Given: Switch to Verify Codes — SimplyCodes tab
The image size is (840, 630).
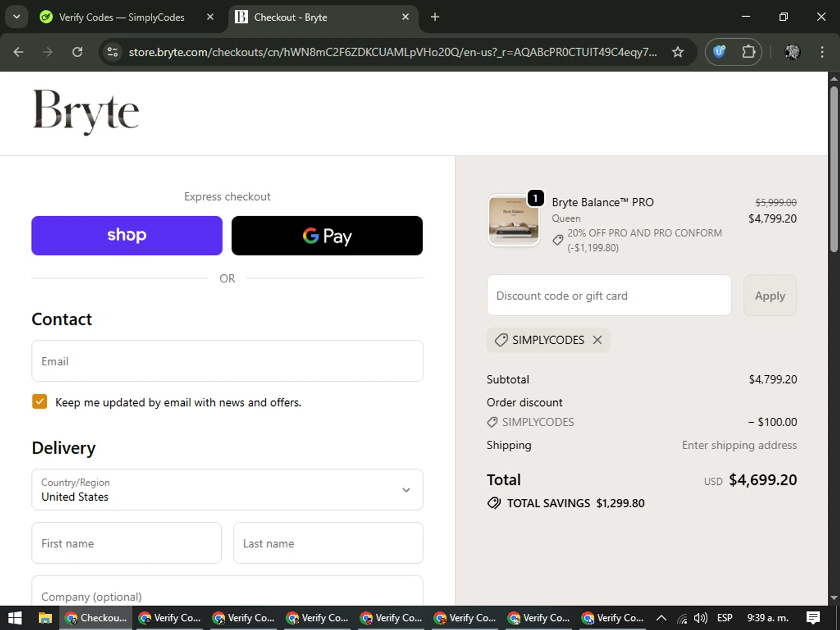Looking at the screenshot, I should (122, 17).
